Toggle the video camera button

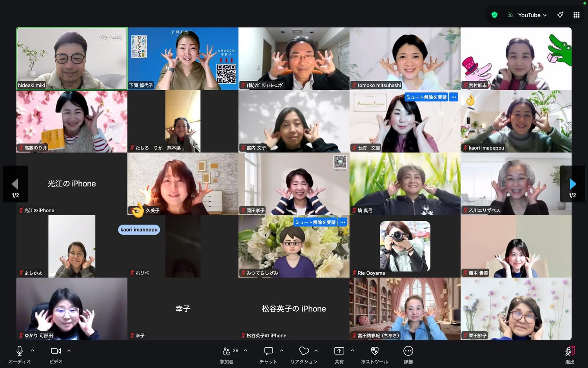point(56,351)
